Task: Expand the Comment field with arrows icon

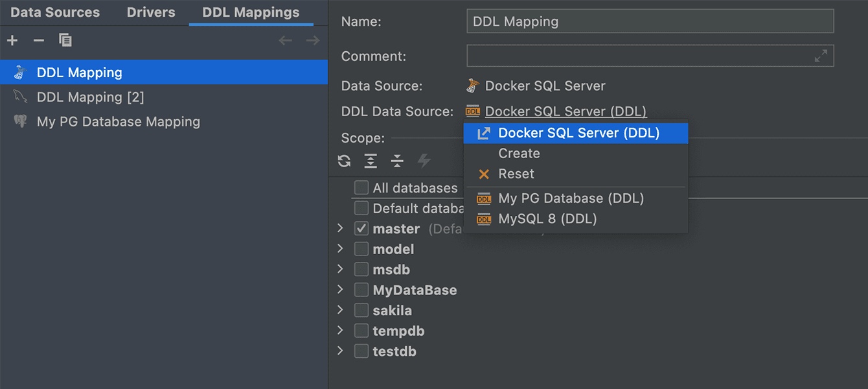Action: pos(821,56)
